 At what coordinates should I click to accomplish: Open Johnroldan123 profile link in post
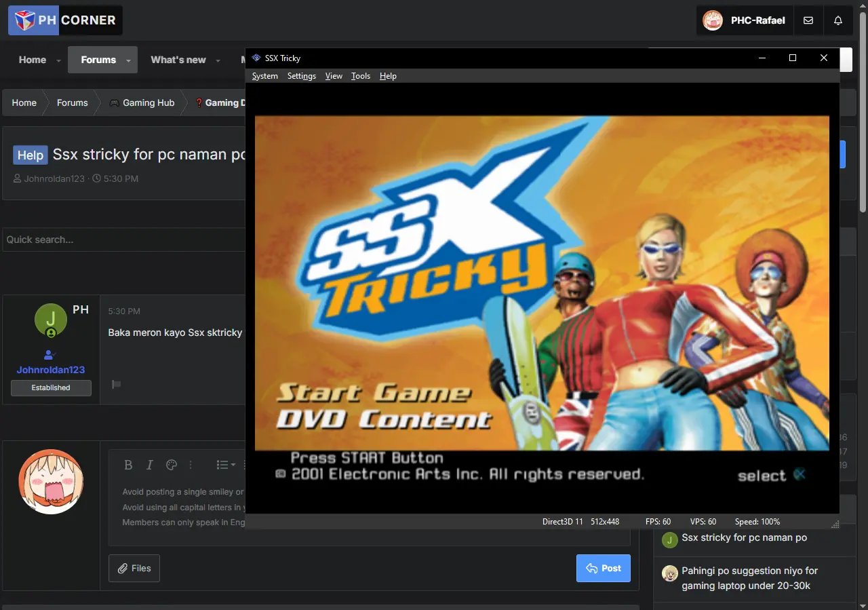pos(51,370)
